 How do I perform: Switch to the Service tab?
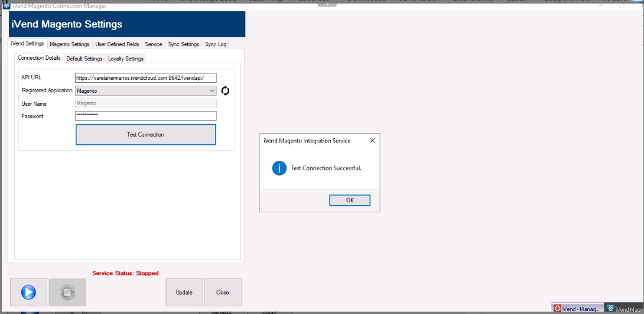point(154,44)
